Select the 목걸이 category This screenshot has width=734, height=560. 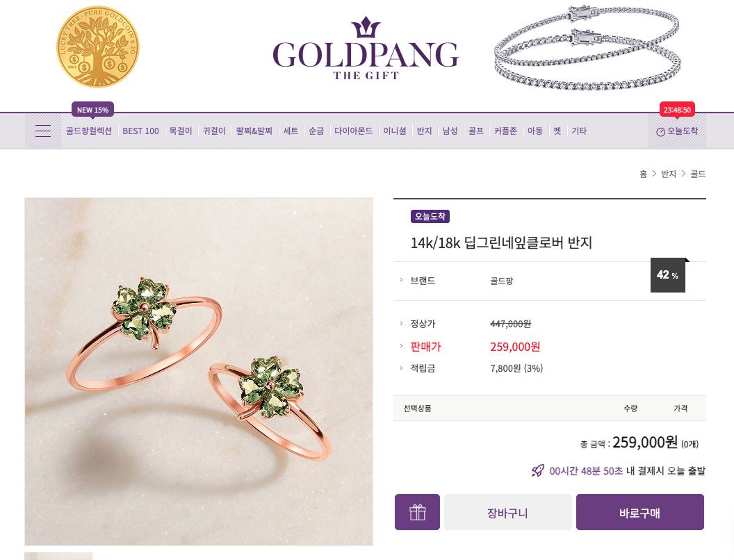click(181, 131)
